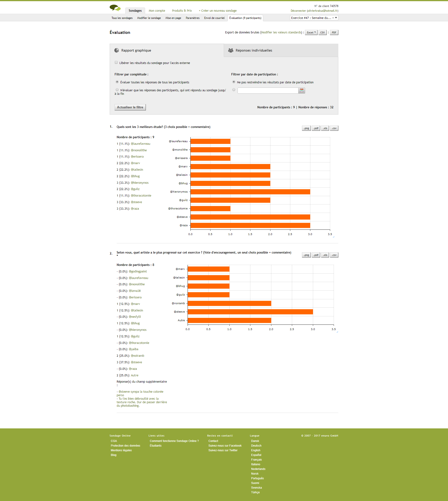Select only participants who finished the survey
The height and width of the screenshot is (501, 448).
(117, 90)
